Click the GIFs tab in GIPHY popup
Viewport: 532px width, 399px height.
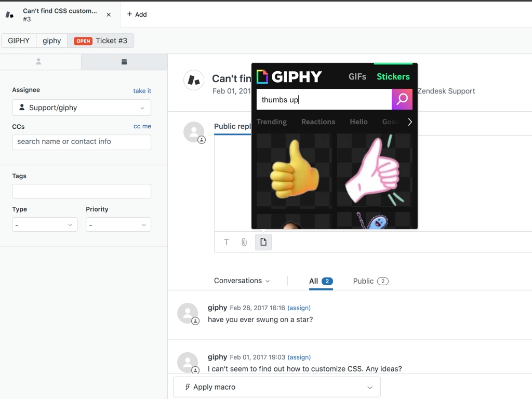pos(357,76)
